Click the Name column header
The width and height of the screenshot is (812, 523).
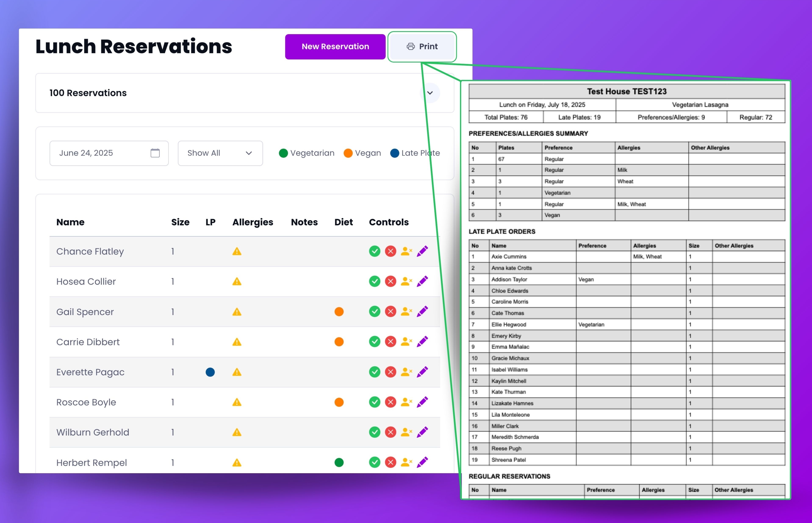[70, 222]
